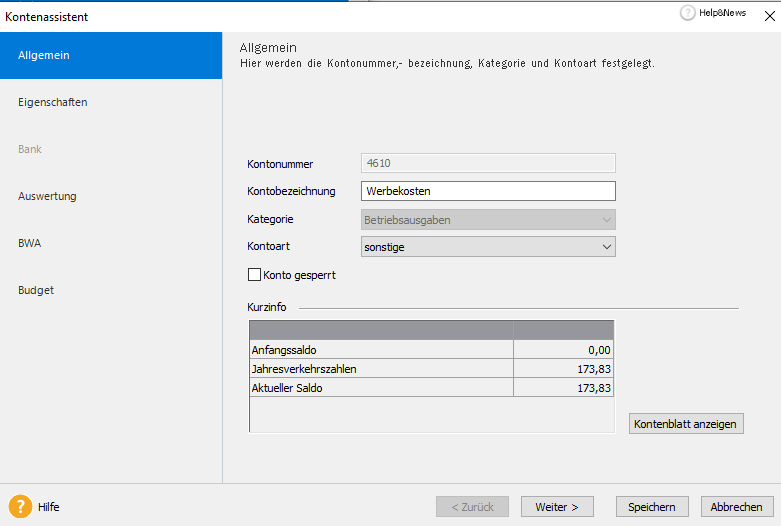Image resolution: width=781 pixels, height=526 pixels.
Task: Click the < Zurück button
Action: 472,507
